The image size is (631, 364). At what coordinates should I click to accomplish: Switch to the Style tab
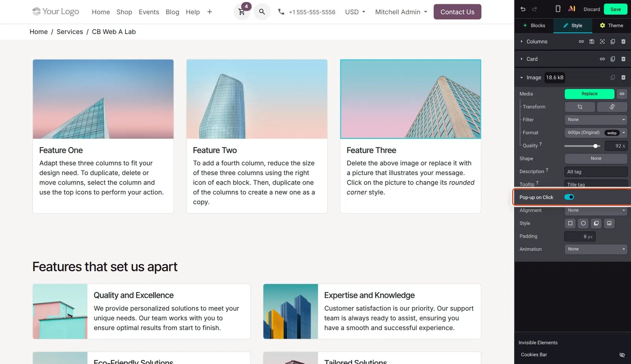(x=573, y=26)
